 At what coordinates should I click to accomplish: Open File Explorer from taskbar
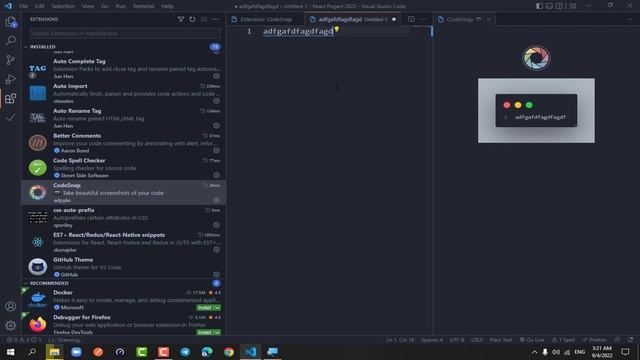pyautogui.click(x=54, y=352)
